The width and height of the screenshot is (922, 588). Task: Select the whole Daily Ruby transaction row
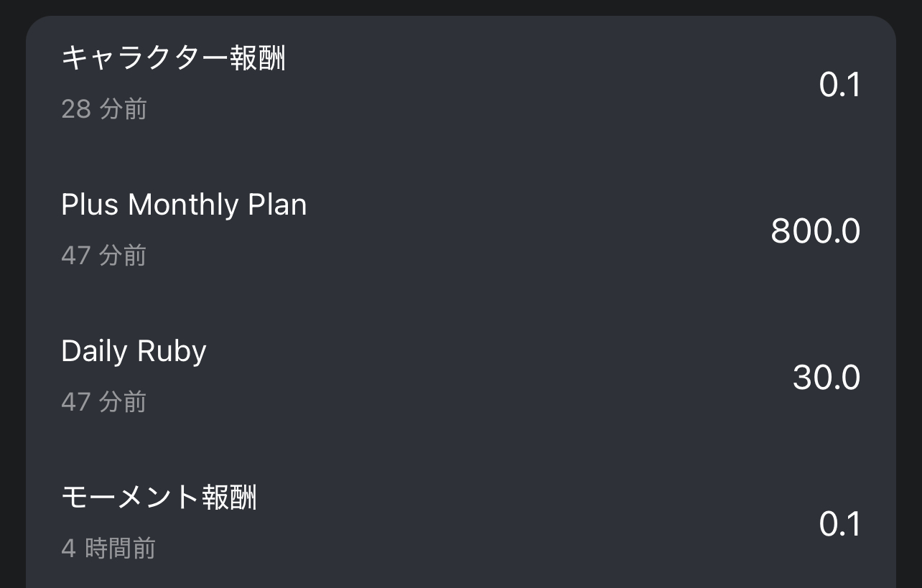[460, 377]
